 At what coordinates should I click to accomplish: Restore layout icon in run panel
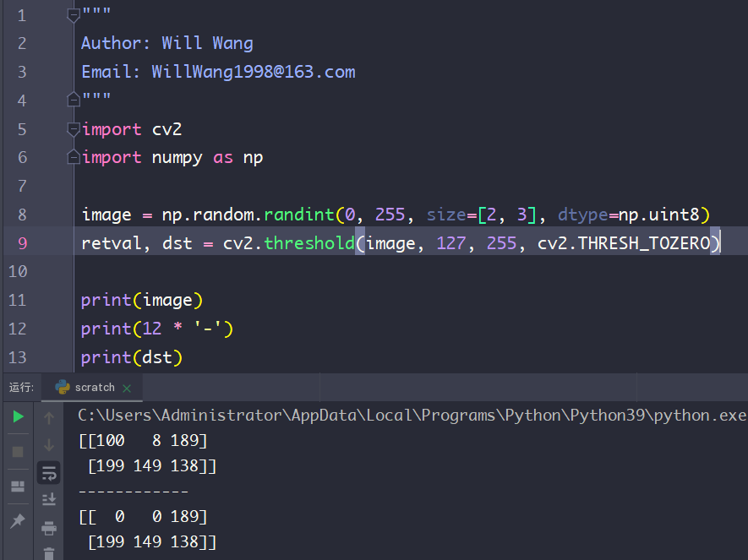[18, 487]
